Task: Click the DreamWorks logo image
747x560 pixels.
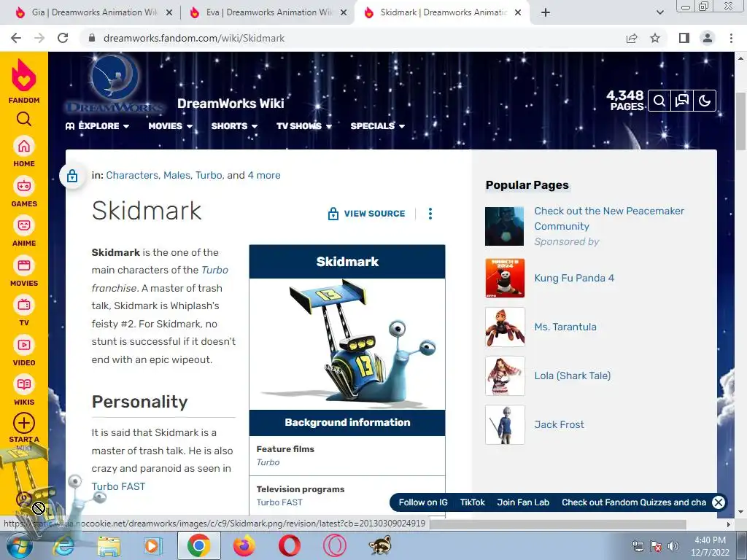Action: (115, 83)
